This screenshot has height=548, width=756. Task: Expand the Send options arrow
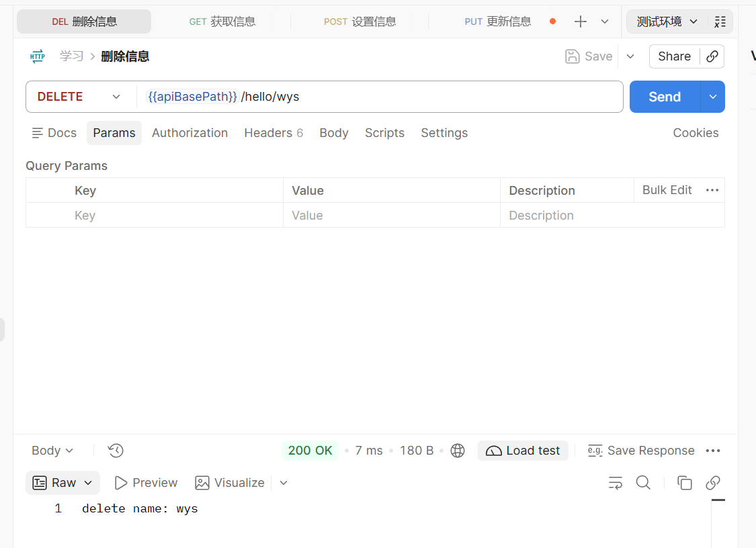coord(712,97)
